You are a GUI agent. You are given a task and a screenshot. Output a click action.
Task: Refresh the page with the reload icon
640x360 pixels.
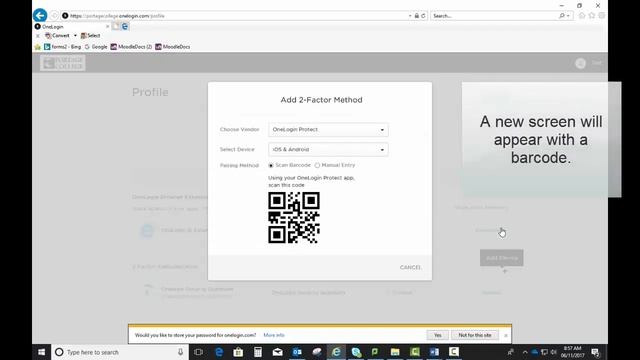423,16
